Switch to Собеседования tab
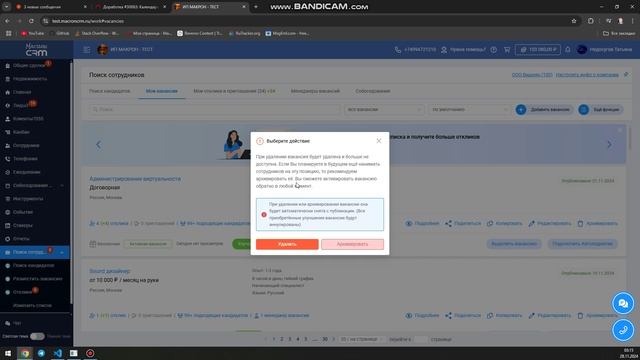This screenshot has width=640, height=360. [373, 91]
